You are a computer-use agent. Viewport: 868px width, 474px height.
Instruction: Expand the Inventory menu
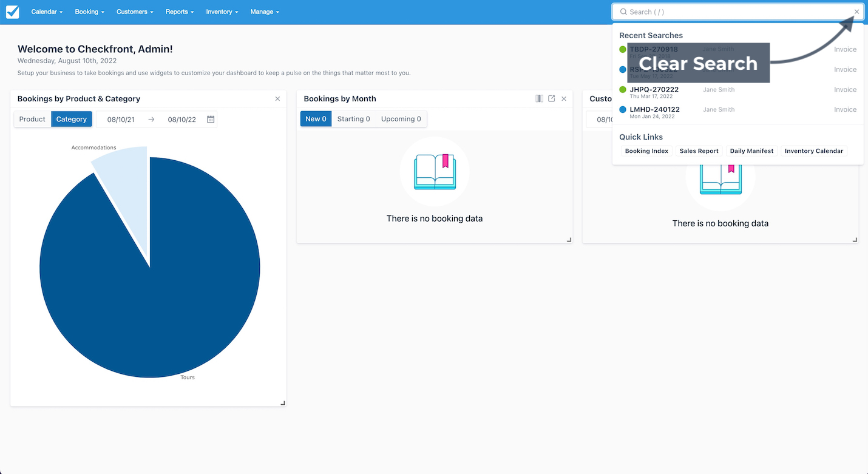pyautogui.click(x=222, y=12)
